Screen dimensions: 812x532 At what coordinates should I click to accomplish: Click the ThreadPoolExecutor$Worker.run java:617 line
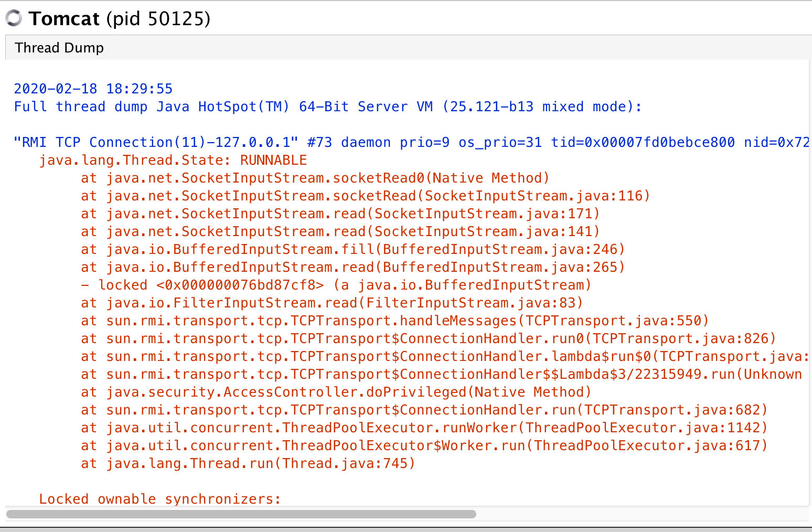coord(424,445)
